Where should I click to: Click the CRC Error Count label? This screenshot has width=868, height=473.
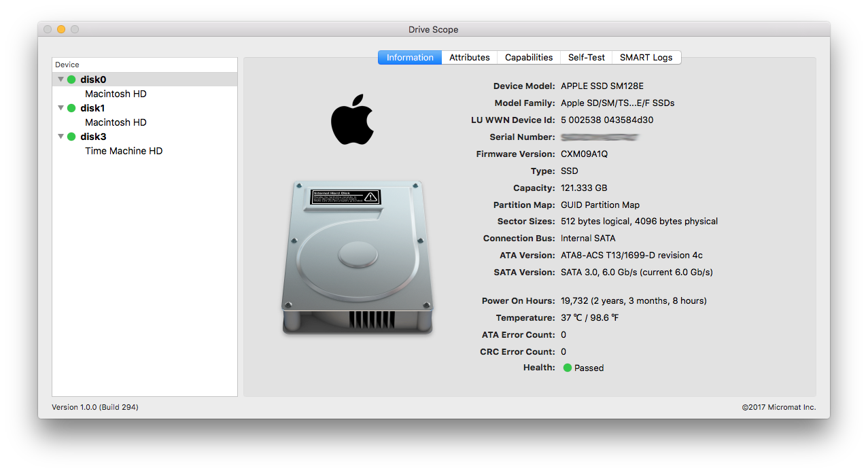pos(518,352)
